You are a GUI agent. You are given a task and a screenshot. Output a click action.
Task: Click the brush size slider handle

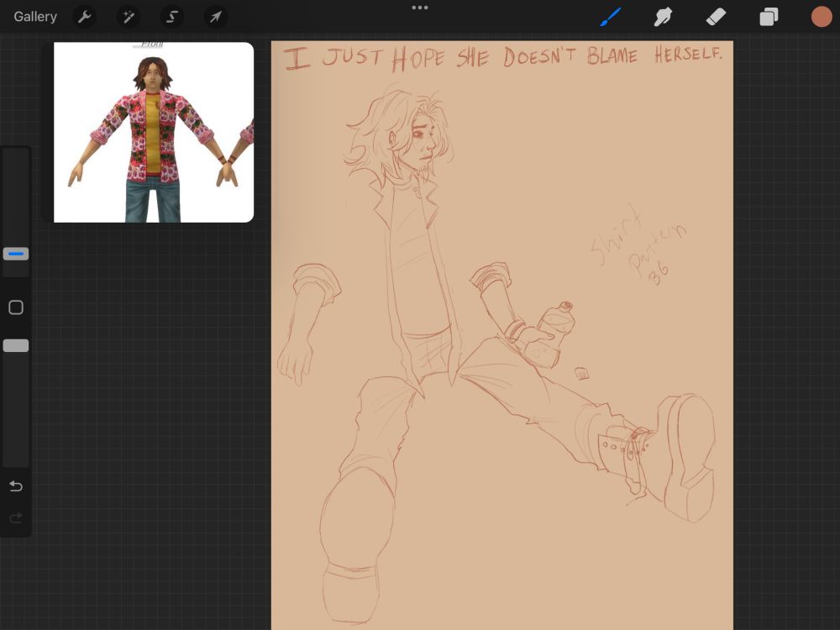[x=16, y=254]
